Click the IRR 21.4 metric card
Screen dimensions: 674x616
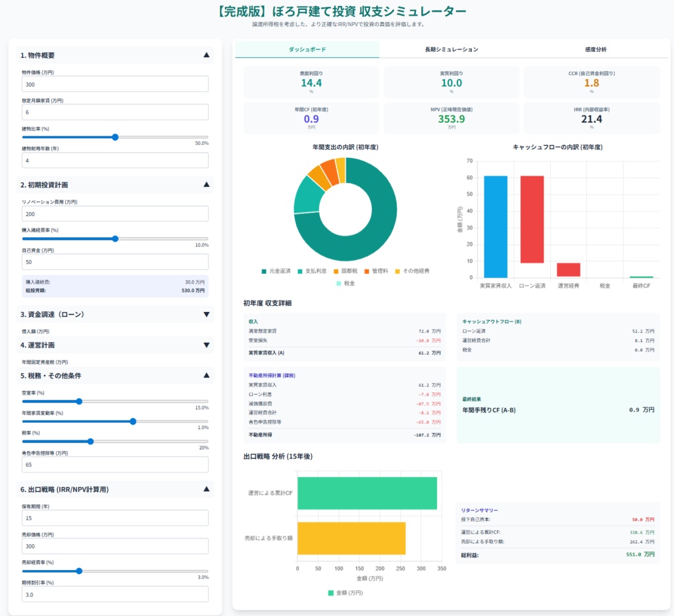[x=592, y=118]
